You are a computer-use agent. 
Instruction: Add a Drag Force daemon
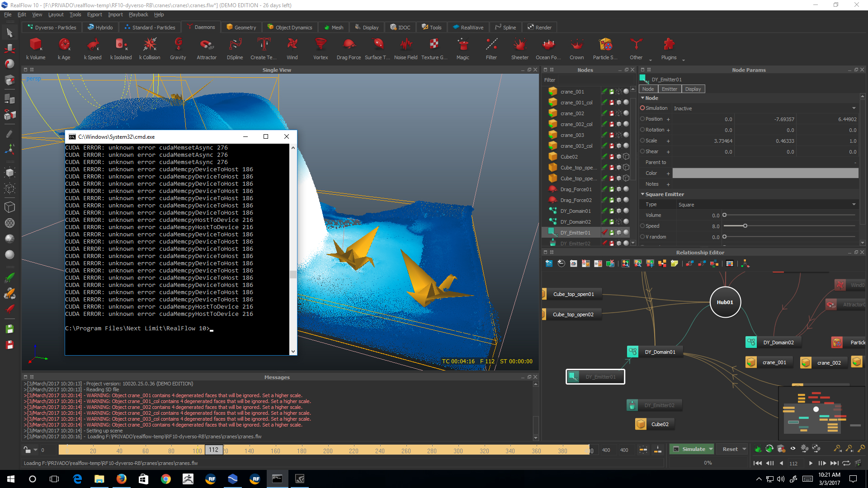[349, 48]
